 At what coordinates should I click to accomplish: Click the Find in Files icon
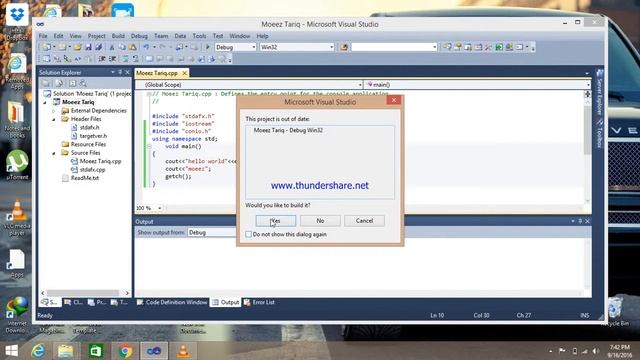point(344,47)
